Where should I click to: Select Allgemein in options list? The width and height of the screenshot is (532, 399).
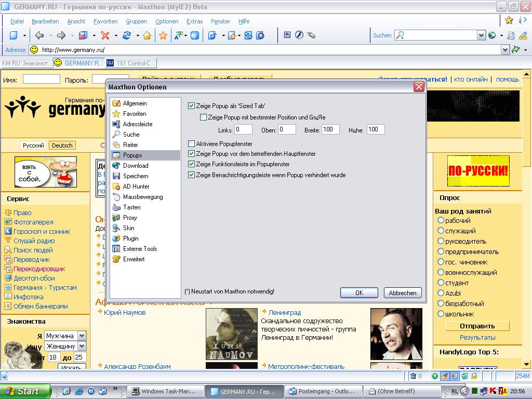click(135, 103)
